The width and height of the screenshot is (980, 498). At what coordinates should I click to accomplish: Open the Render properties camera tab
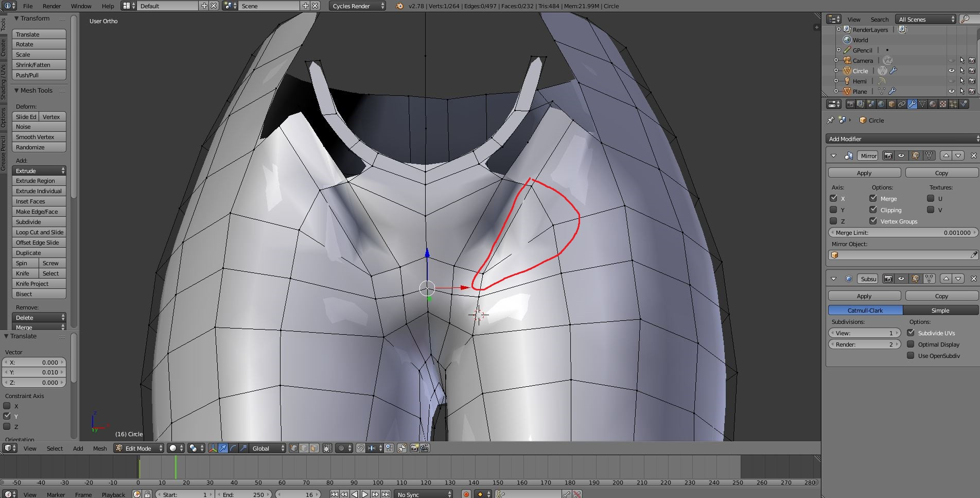(850, 104)
